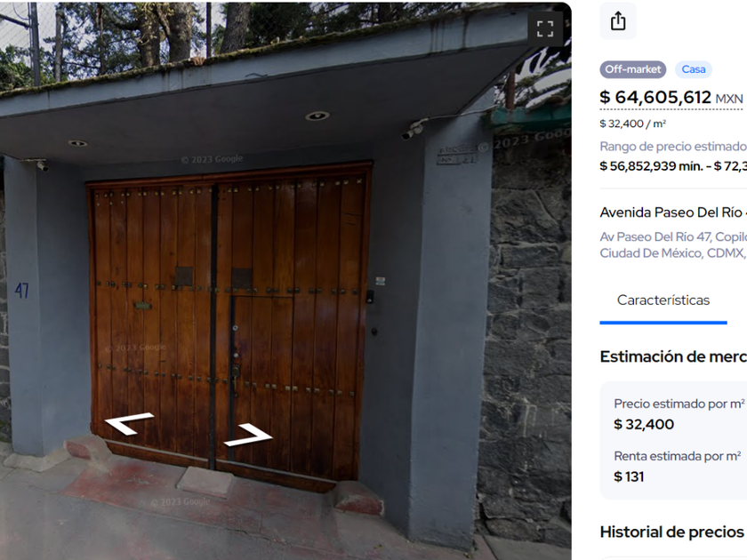Move street view left with arrow
Image resolution: width=747 pixels, height=560 pixels.
point(129,423)
